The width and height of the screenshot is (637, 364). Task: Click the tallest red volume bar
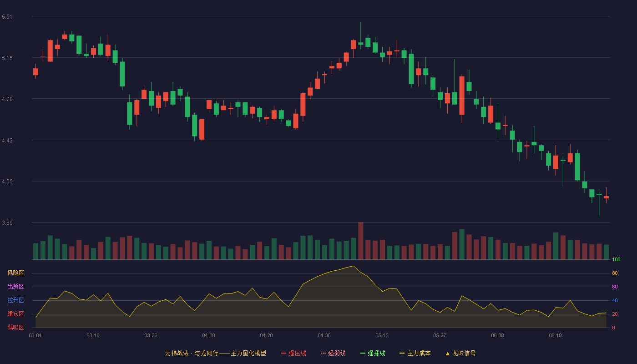pos(361,241)
